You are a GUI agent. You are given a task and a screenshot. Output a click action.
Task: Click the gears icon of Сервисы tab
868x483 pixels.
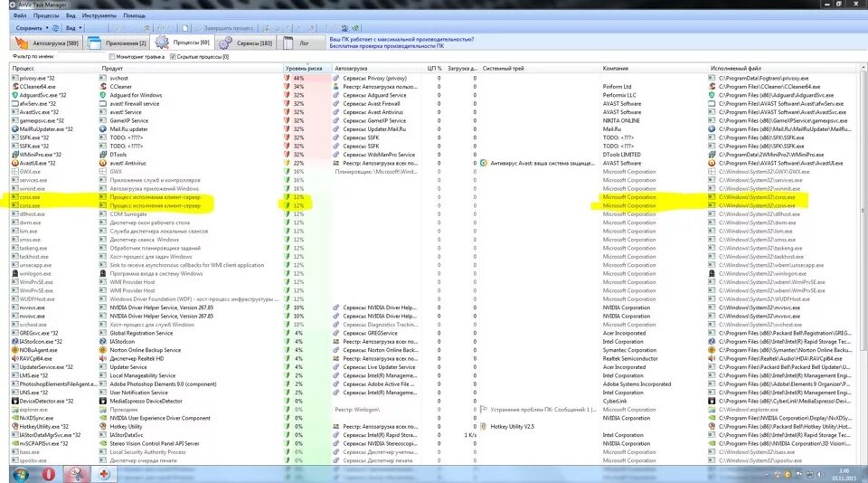click(225, 43)
